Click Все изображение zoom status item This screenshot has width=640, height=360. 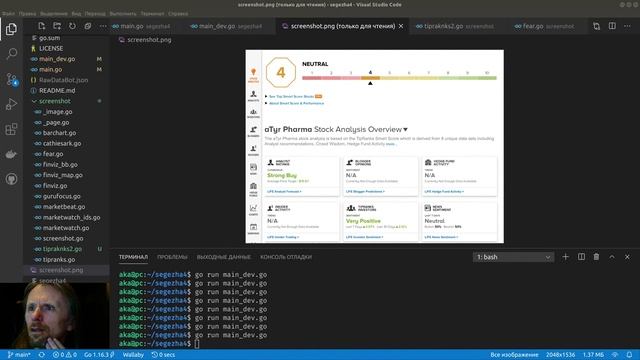514,355
